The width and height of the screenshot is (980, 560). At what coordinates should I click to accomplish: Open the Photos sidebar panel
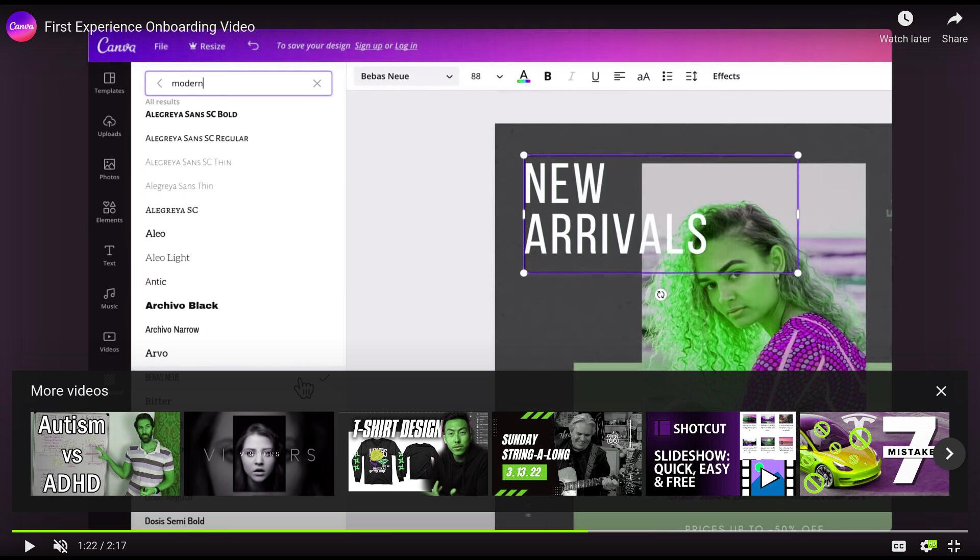coord(109,169)
